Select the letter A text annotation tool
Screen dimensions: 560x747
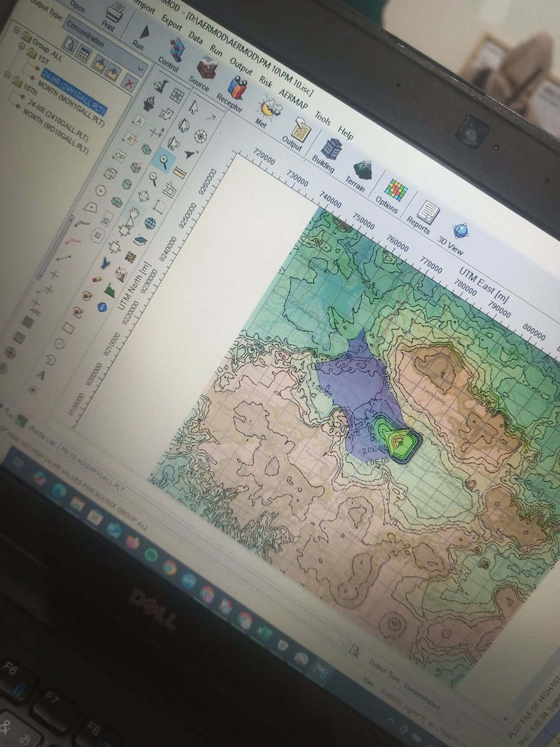[40, 374]
